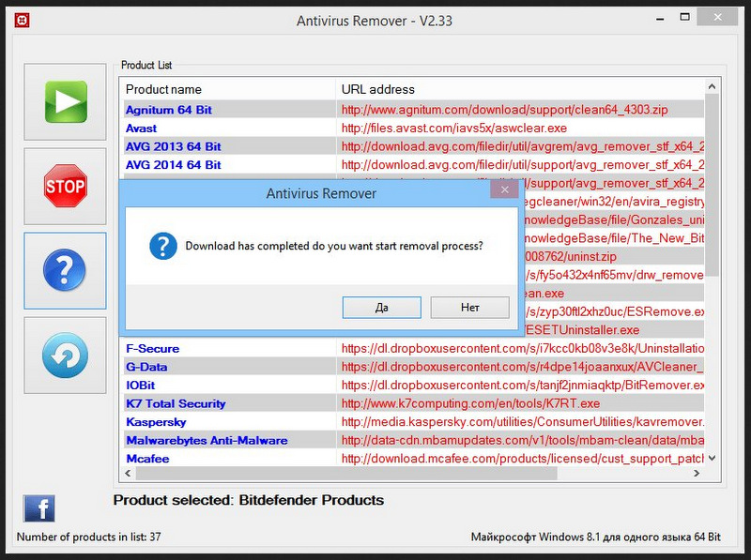751x560 pixels.
Task: Click the F-Secure Uninstallation URL
Action: [523, 348]
